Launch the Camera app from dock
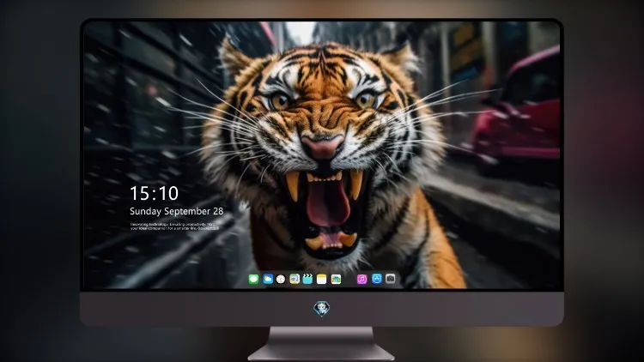The width and height of the screenshot is (644, 362). tap(391, 279)
